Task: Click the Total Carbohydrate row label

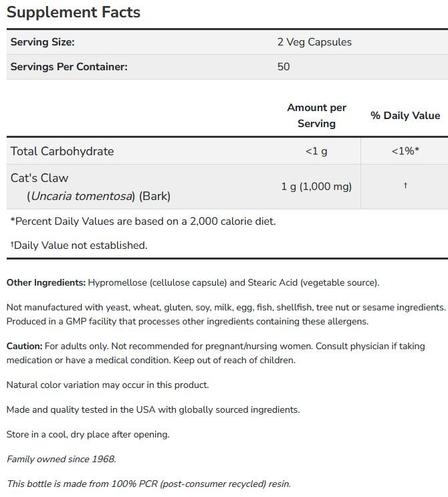Action: pyautogui.click(x=62, y=151)
